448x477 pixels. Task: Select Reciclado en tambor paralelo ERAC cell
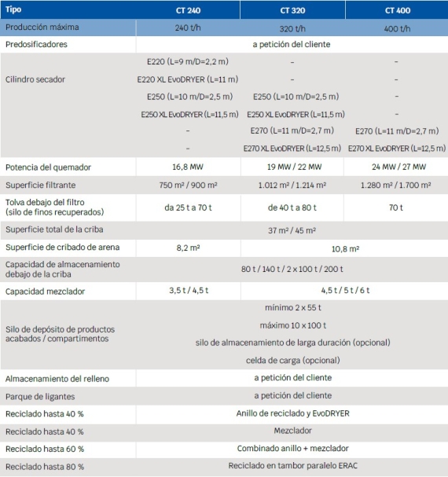pyautogui.click(x=292, y=466)
